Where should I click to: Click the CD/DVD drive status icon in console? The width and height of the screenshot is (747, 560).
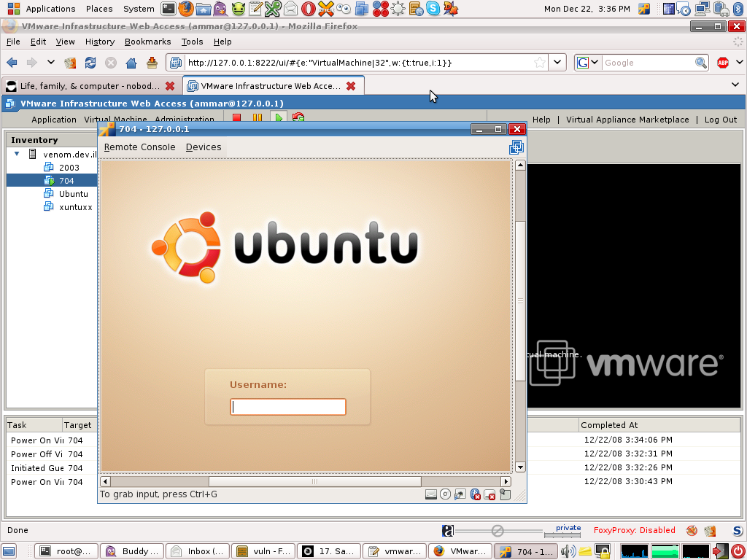click(445, 495)
